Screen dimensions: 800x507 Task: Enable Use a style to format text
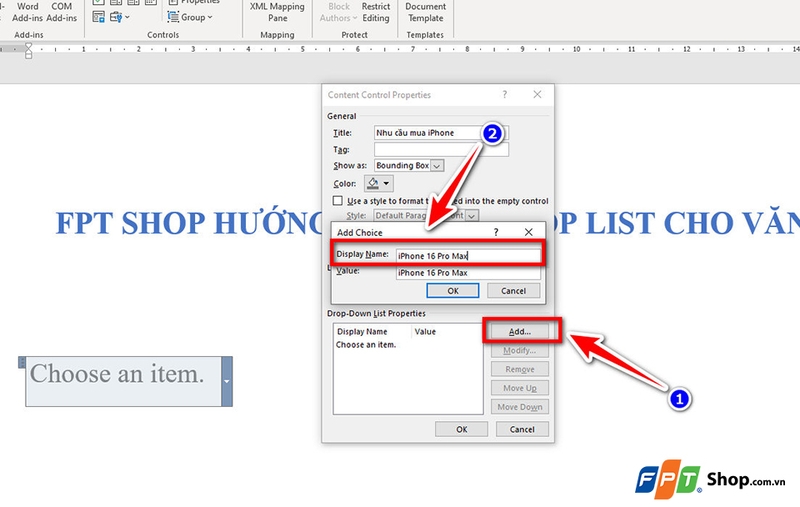click(x=337, y=200)
